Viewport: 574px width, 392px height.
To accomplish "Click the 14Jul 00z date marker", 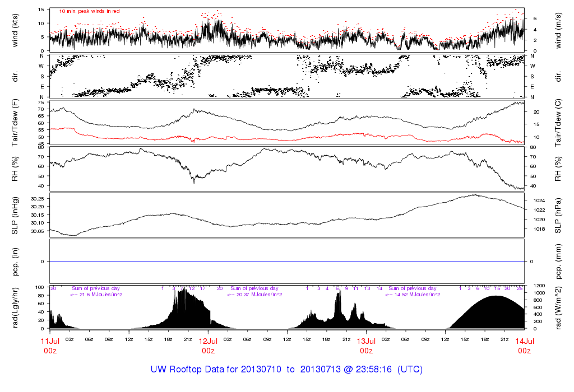I will click(524, 346).
